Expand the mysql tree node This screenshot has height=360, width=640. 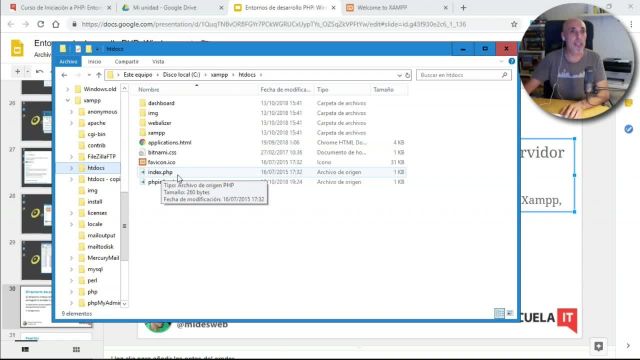(x=72, y=269)
